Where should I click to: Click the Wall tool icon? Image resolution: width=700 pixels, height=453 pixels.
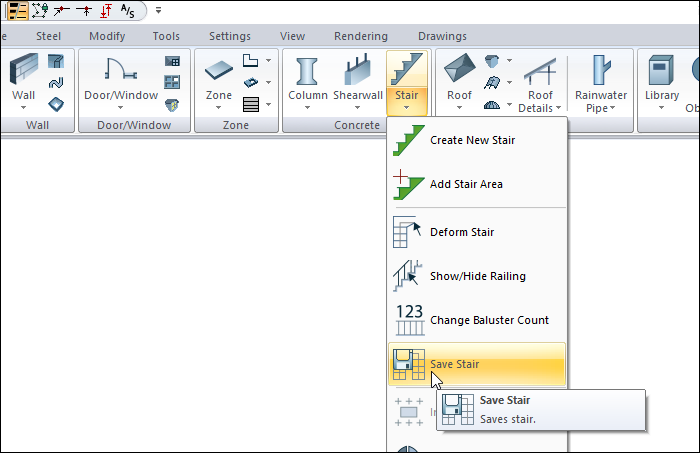pyautogui.click(x=22, y=73)
